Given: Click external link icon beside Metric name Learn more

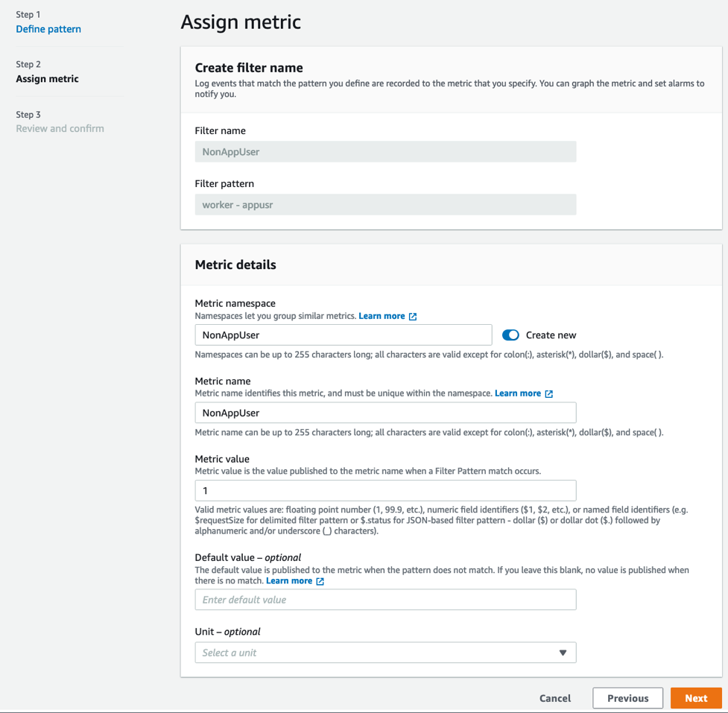Looking at the screenshot, I should 548,394.
